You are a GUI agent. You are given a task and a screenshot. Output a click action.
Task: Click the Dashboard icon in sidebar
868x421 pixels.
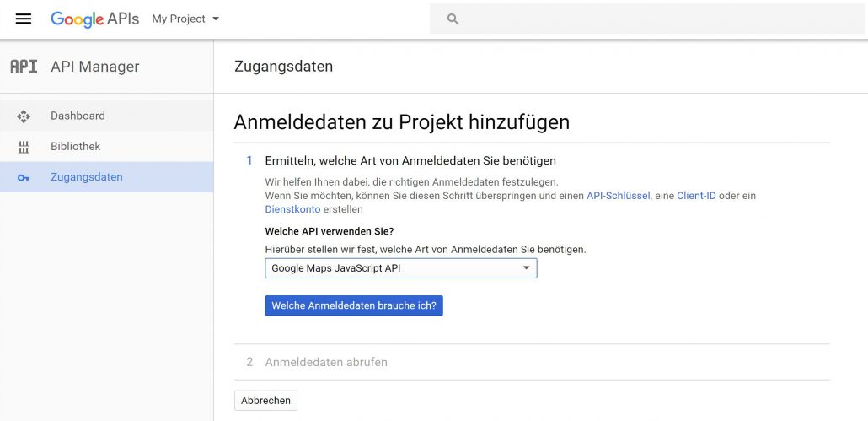[x=24, y=116]
